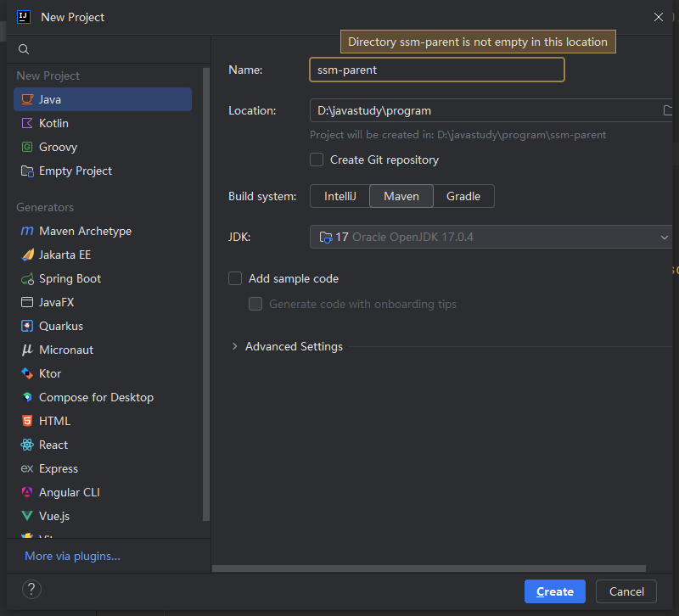This screenshot has width=679, height=616.
Task: Select the Express text label
Action: pos(59,469)
